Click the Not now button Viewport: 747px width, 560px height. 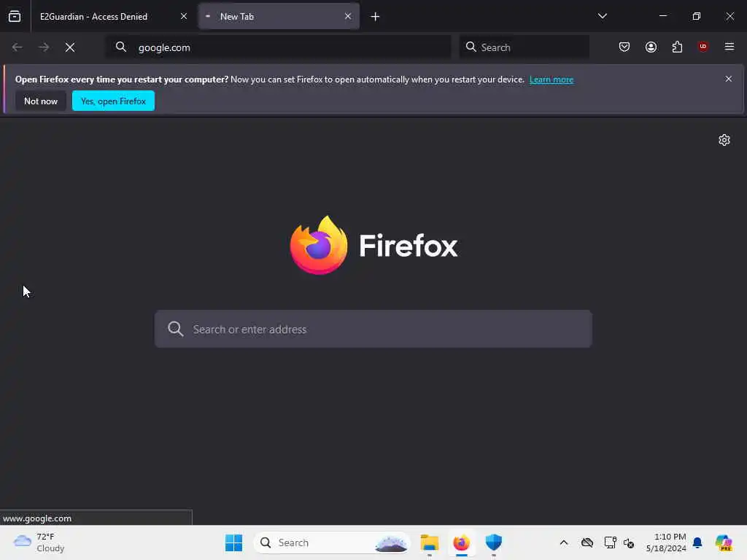pyautogui.click(x=41, y=101)
